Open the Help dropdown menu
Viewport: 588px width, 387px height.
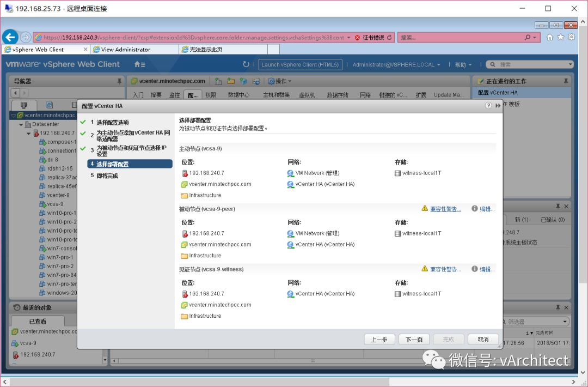point(463,64)
